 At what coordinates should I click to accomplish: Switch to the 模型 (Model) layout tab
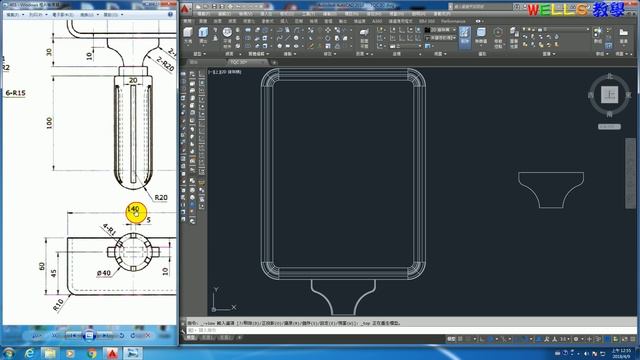191,338
